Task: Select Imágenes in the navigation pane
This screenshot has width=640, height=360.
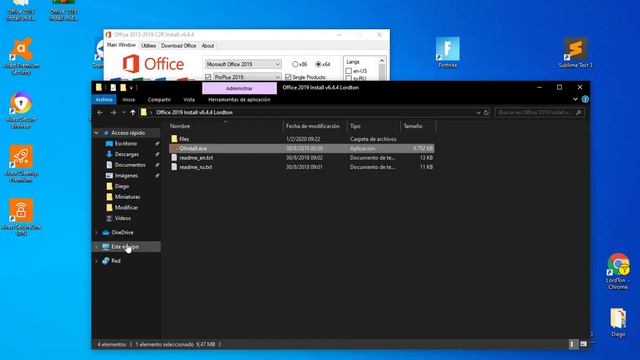Action: pos(126,176)
